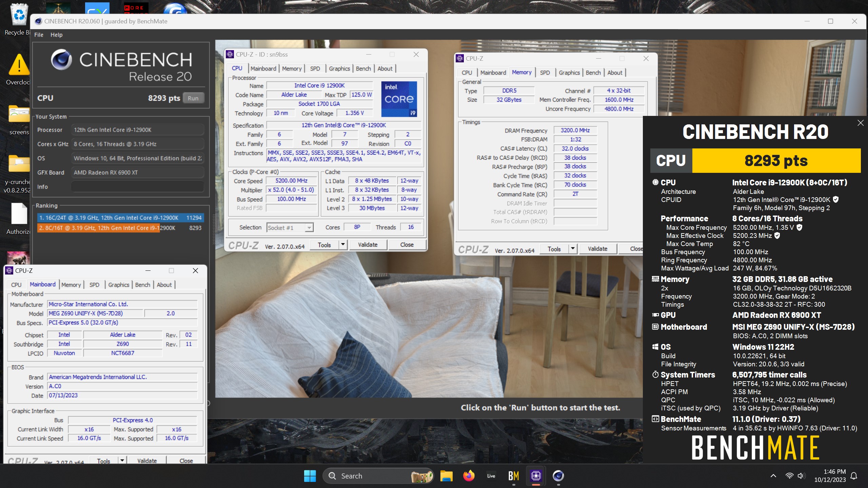
Task: Open the Authorize file icon on desktop
Action: [x=19, y=219]
